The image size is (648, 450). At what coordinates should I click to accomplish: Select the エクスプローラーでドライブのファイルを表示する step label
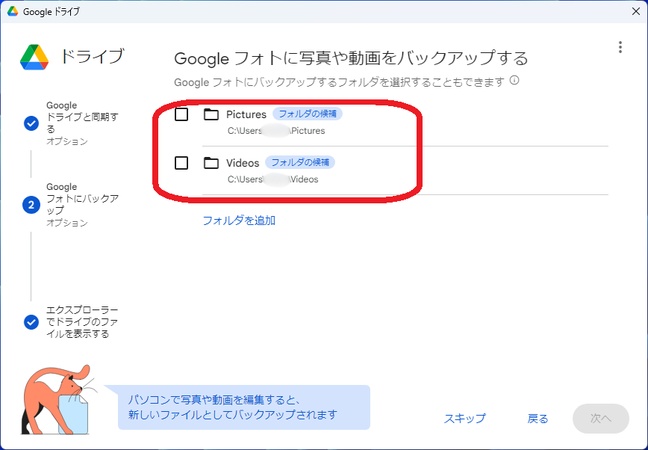pyautogui.click(x=82, y=321)
